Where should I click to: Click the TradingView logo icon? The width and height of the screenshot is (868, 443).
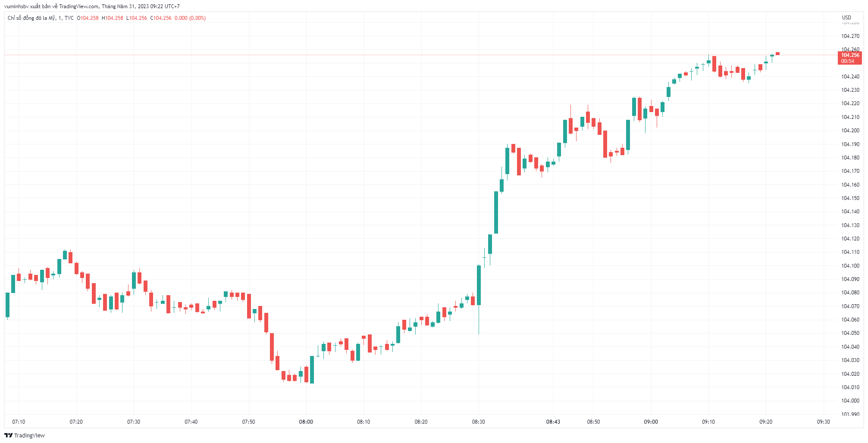(x=8, y=435)
